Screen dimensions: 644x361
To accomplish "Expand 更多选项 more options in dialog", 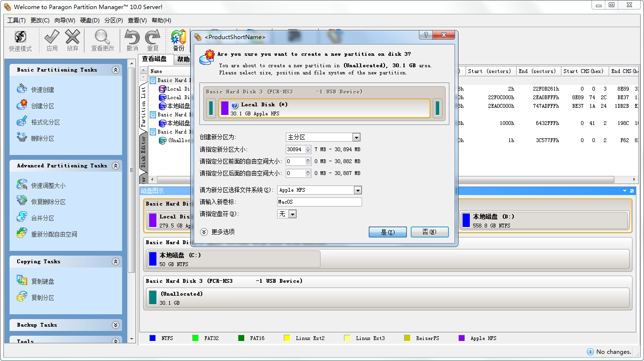I will point(204,232).
